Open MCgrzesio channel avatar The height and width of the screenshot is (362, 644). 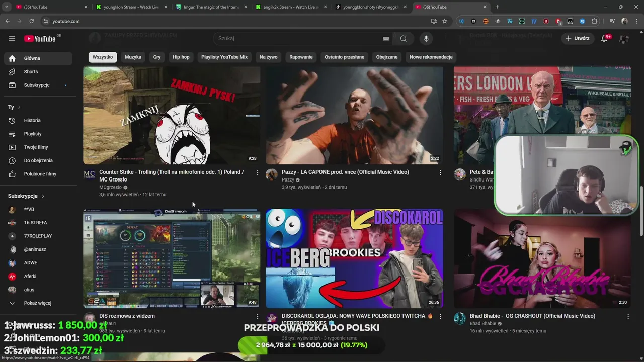(89, 174)
